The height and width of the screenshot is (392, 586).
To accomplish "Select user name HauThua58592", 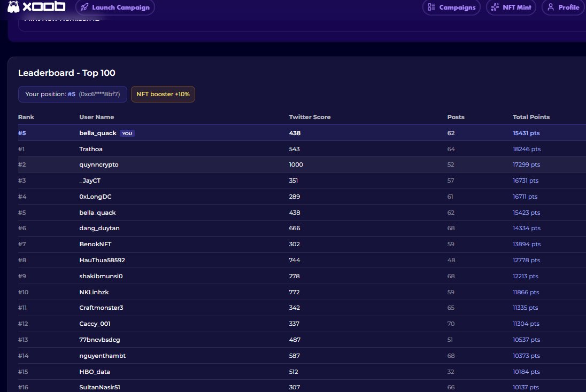I will click(x=102, y=260).
